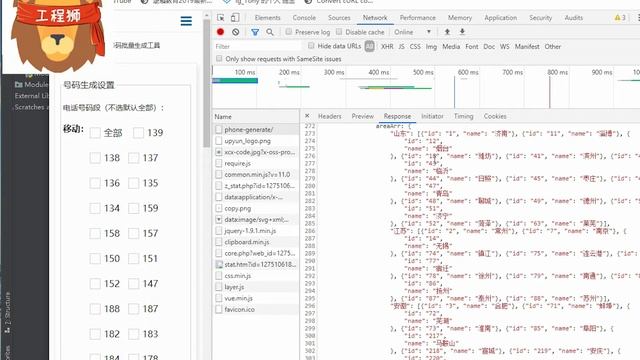
Task: Open network search with magnifier icon
Action: point(270,32)
